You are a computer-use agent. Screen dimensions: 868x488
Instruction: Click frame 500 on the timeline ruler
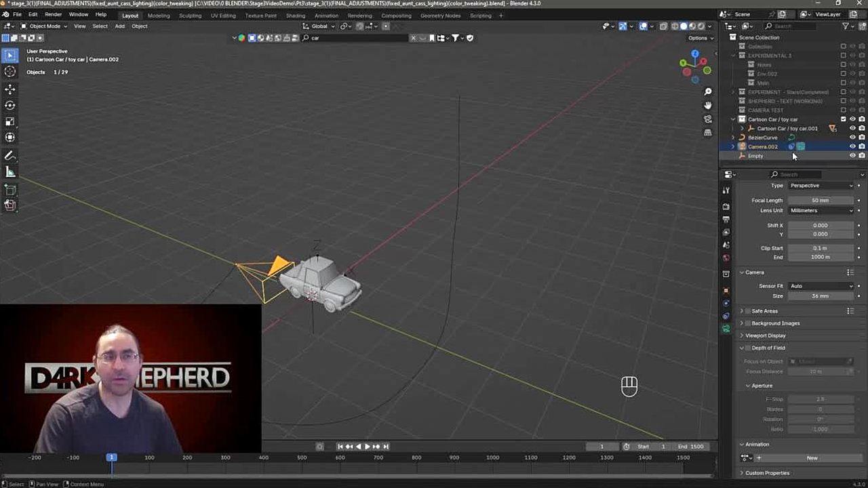tap(302, 458)
